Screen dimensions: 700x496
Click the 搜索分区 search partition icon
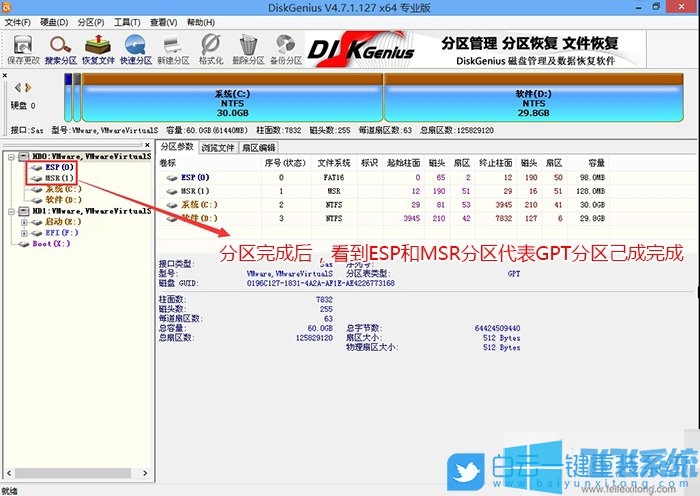click(61, 50)
